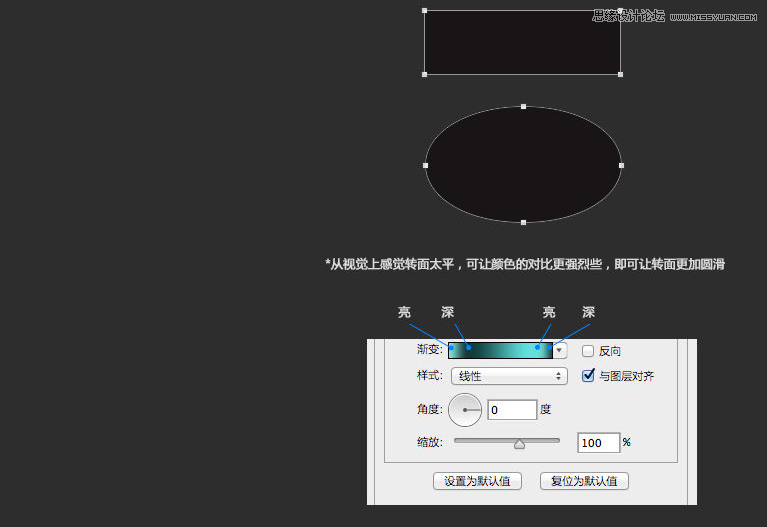The height and width of the screenshot is (527, 767).
Task: Click the ellipse's left anchor point
Action: coord(426,165)
